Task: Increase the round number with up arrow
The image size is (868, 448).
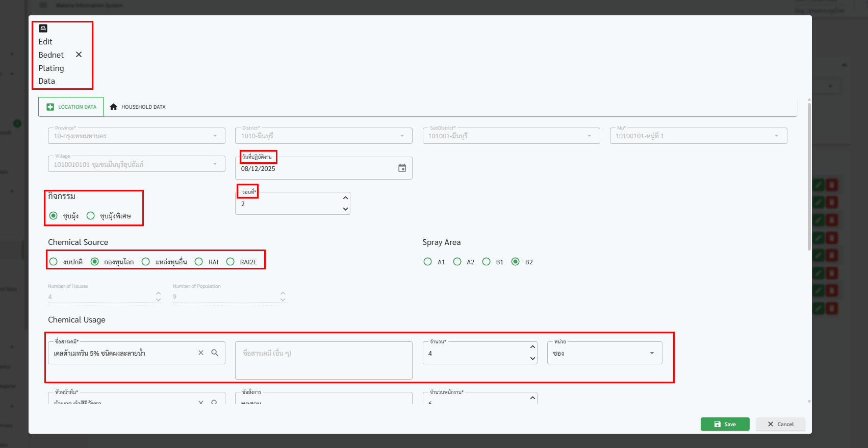Action: pyautogui.click(x=345, y=198)
